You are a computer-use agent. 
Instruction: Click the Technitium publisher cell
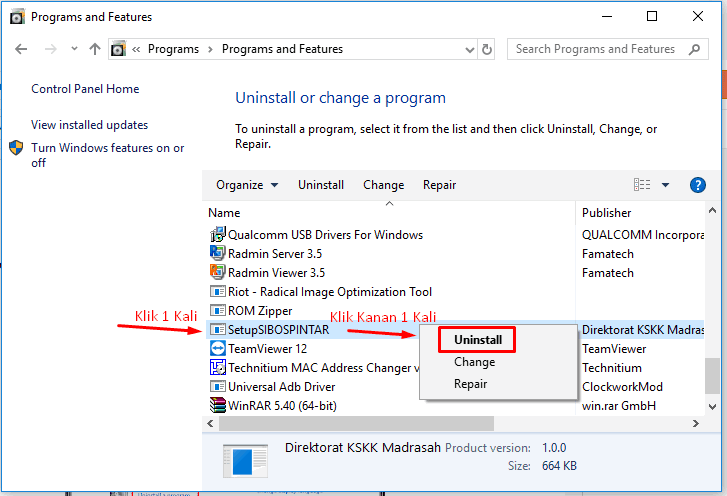coord(612,368)
